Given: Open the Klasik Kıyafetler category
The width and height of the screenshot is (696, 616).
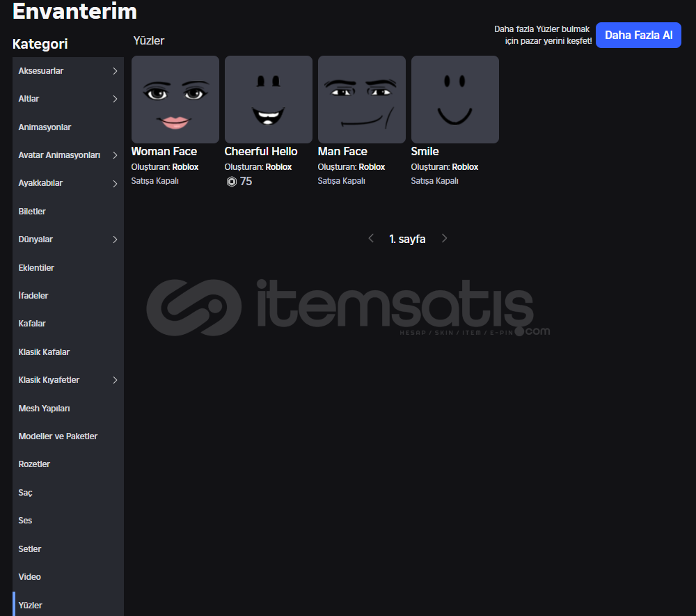Looking at the screenshot, I should tap(68, 380).
